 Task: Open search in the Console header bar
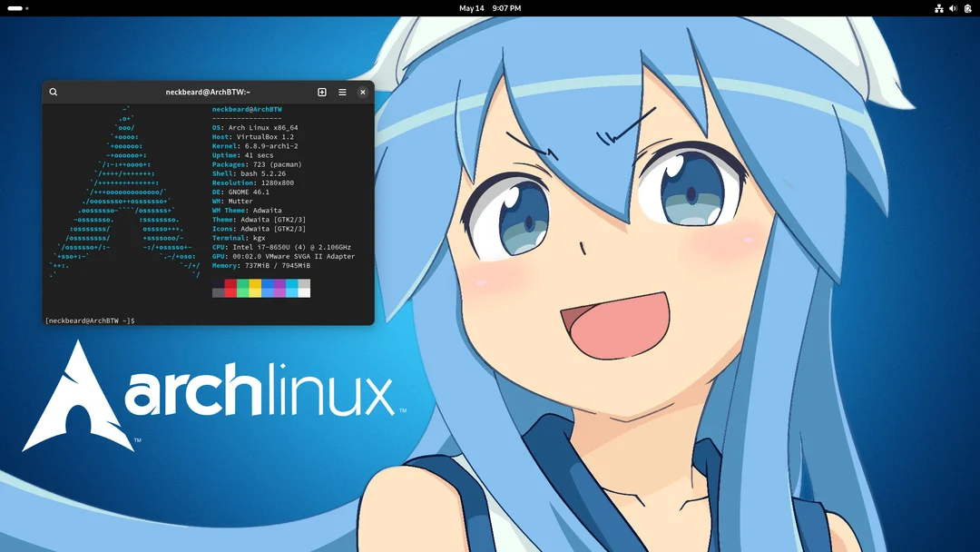[54, 92]
